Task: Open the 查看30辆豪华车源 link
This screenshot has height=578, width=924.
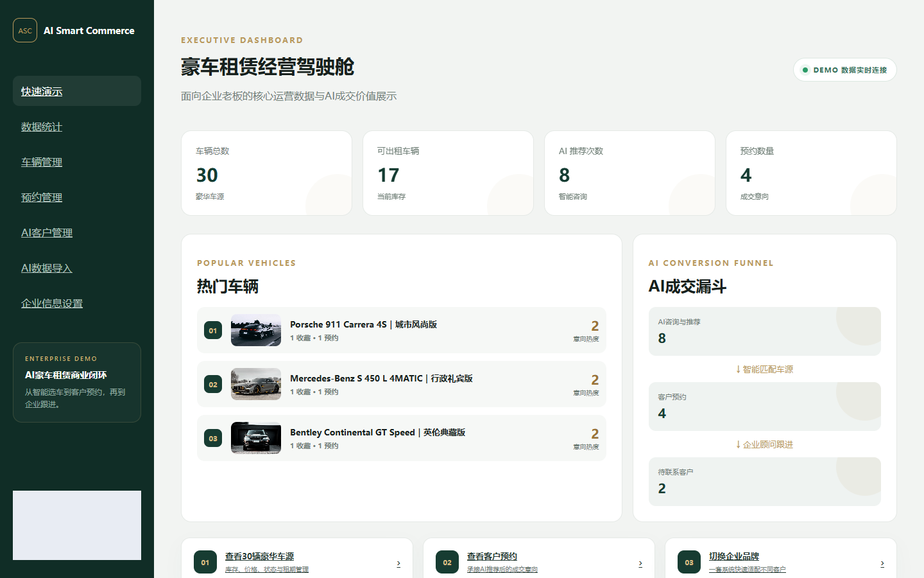Action: pyautogui.click(x=259, y=556)
